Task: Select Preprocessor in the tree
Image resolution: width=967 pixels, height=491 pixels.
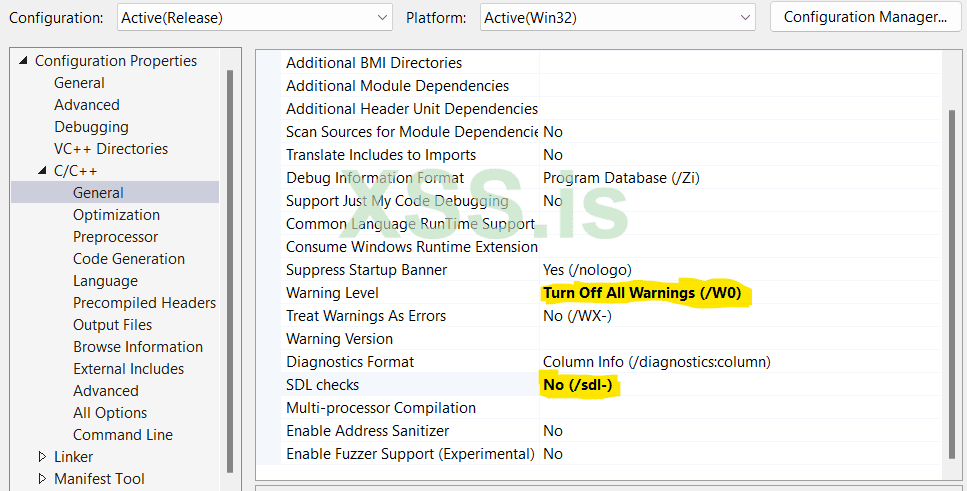Action: tap(115, 237)
